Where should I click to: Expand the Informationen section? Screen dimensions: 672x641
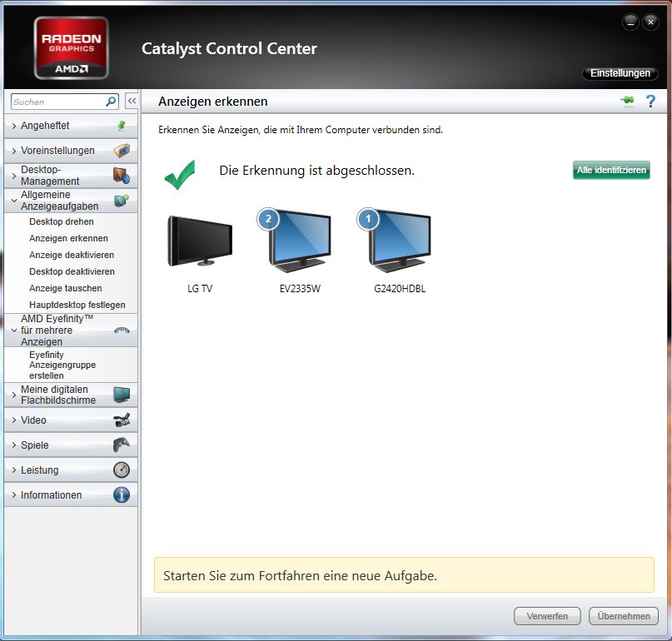coord(14,494)
